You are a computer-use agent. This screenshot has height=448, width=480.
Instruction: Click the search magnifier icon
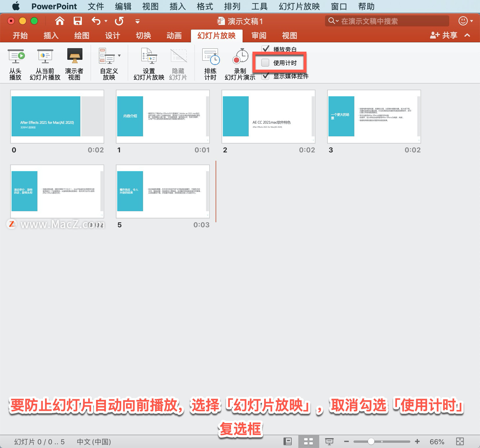[331, 21]
